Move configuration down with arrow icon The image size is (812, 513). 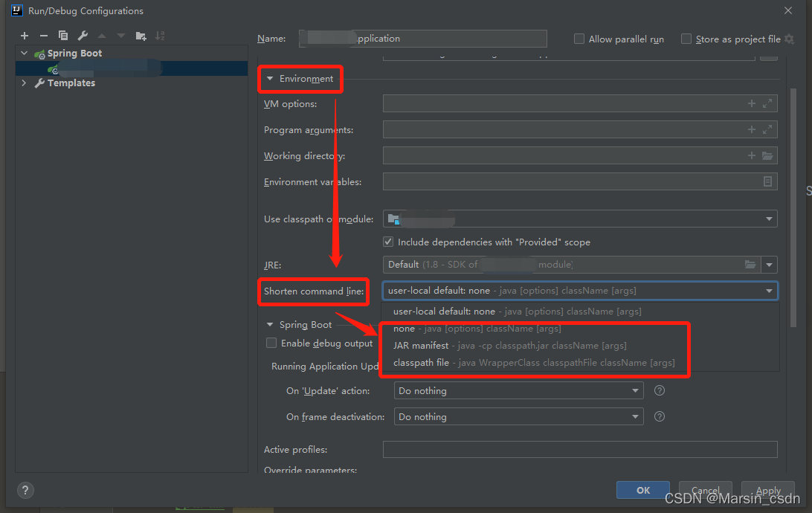[x=121, y=36]
